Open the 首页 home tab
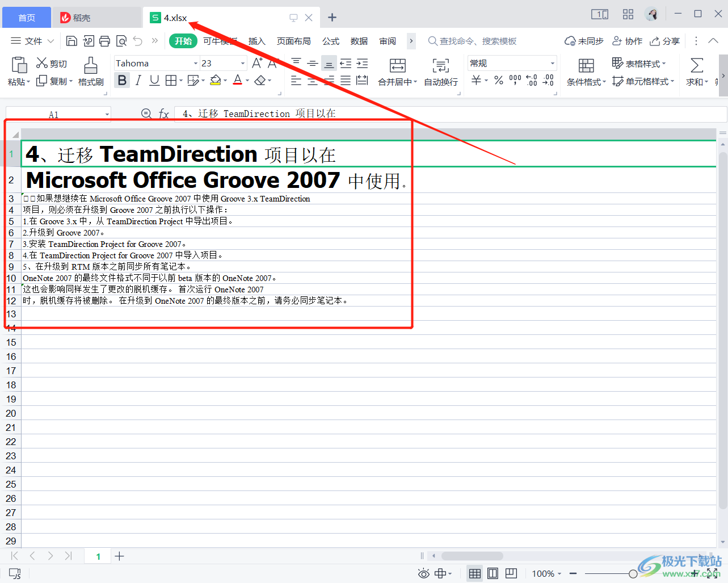Screen dimensions: 728x583 (x=27, y=18)
